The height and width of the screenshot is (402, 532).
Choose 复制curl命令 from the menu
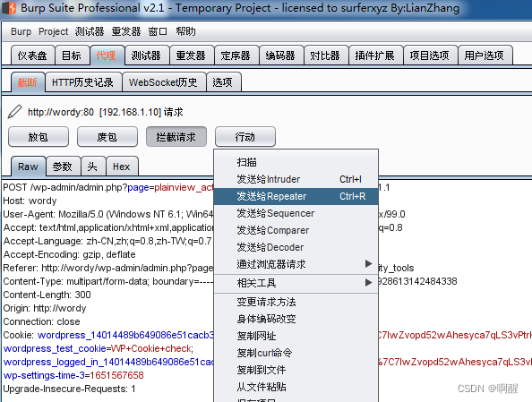tap(296, 353)
